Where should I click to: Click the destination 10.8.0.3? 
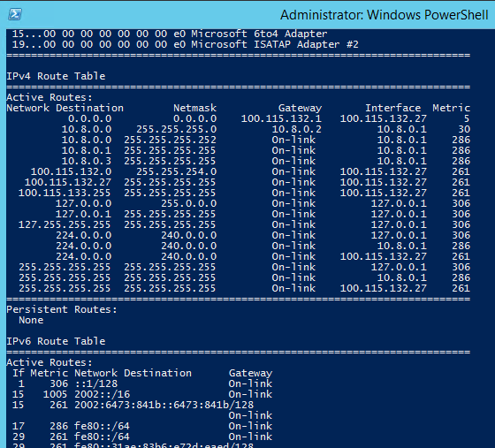tap(87, 161)
